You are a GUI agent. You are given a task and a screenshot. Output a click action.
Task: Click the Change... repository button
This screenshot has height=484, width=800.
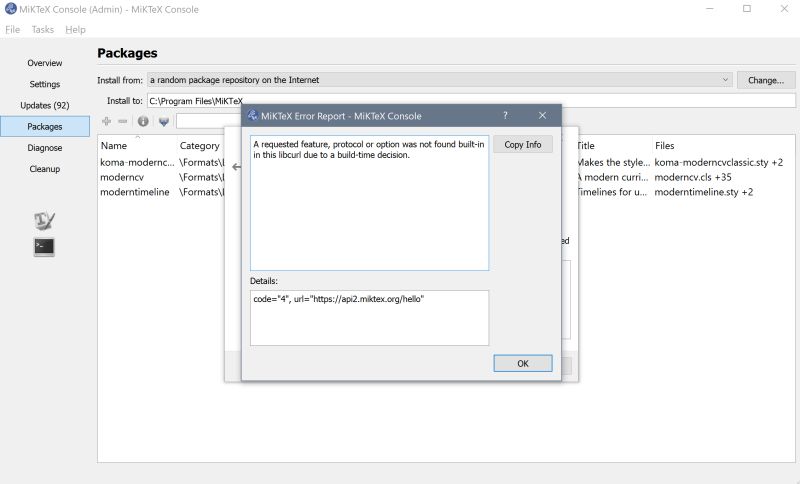pos(766,80)
